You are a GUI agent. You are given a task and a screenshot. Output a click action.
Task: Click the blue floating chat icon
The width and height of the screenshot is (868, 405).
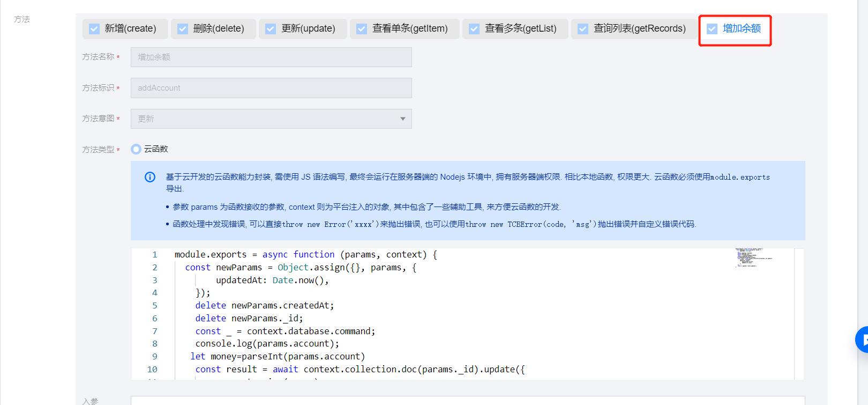(x=863, y=340)
